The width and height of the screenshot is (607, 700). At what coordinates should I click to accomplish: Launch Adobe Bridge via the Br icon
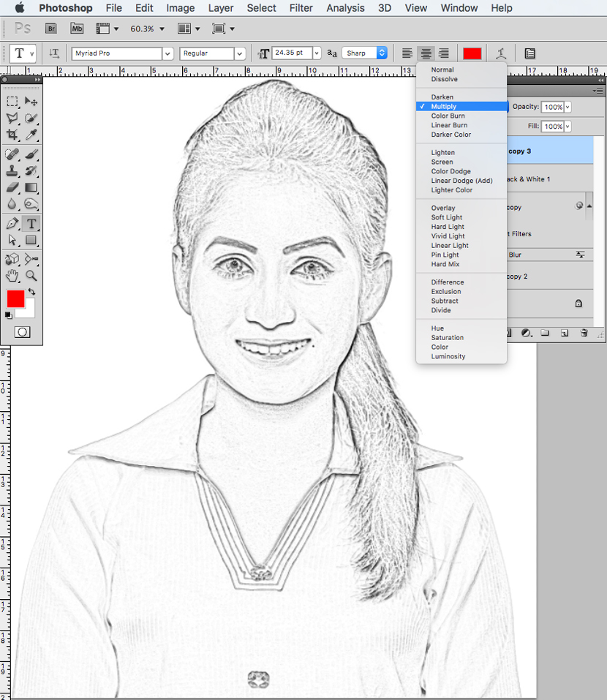click(50, 28)
